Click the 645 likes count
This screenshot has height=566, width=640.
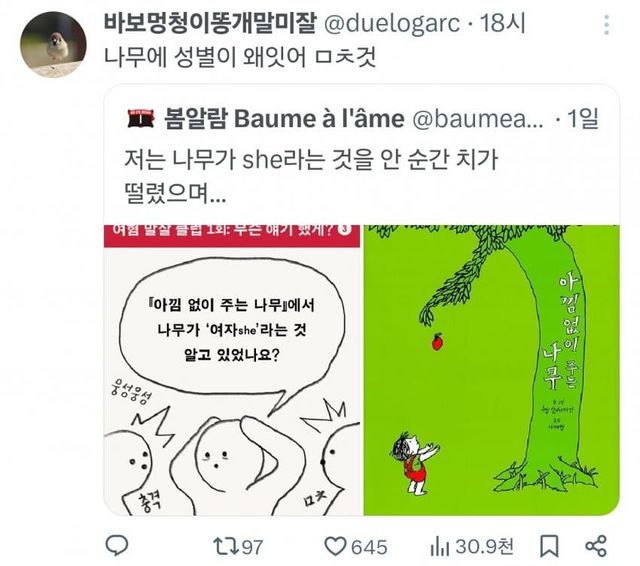pyautogui.click(x=369, y=547)
